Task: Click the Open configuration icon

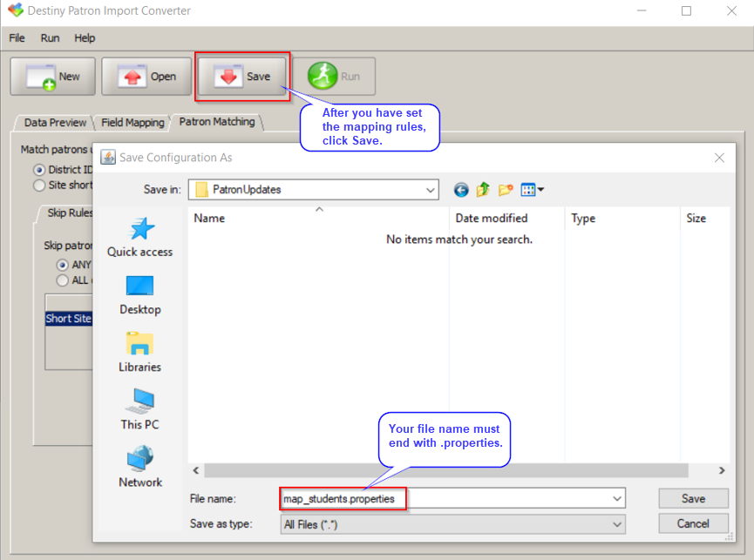Action: pos(146,76)
